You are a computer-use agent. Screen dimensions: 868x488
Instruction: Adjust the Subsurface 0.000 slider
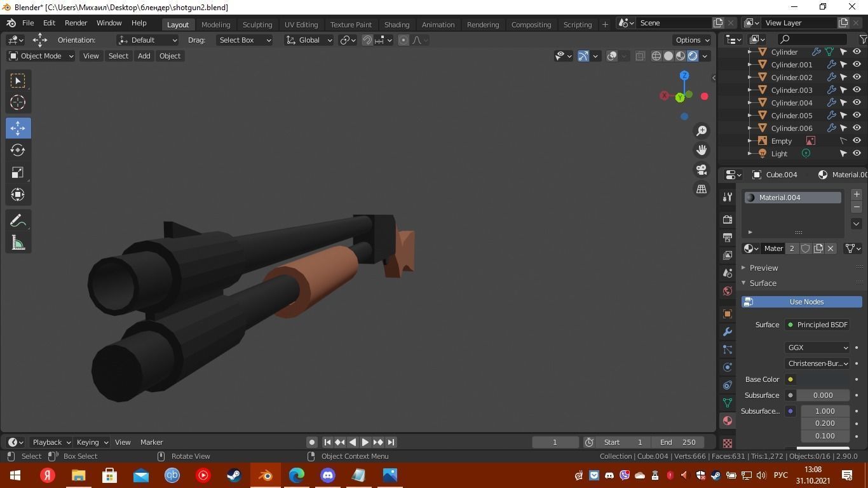[x=823, y=395]
